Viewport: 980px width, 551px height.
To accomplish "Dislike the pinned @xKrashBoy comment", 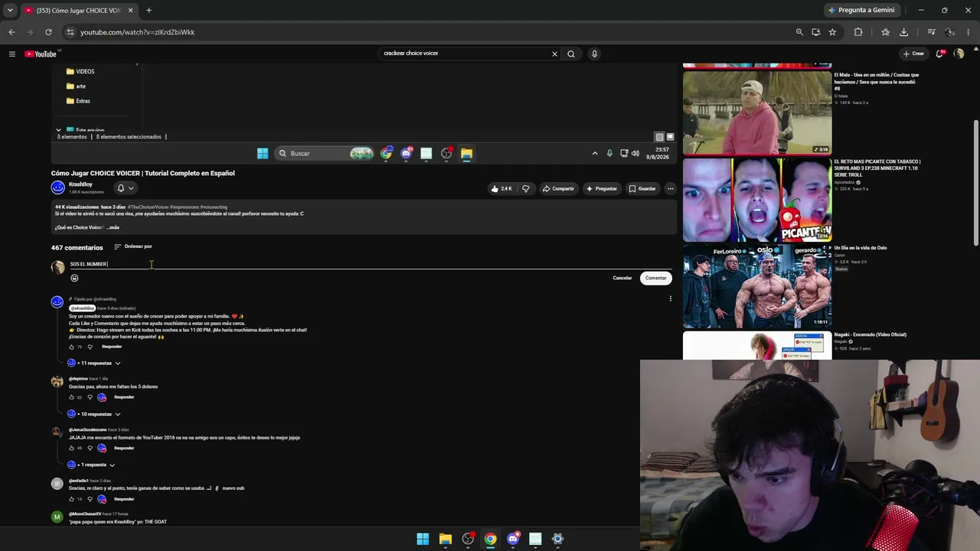I will click(x=90, y=347).
